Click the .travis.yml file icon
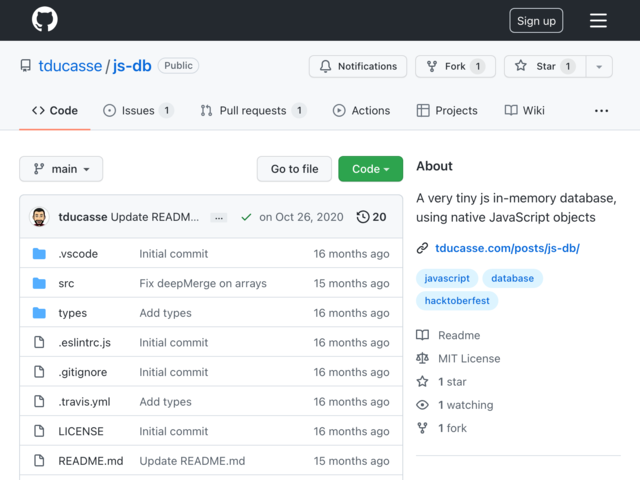640x480 pixels. pyautogui.click(x=39, y=401)
